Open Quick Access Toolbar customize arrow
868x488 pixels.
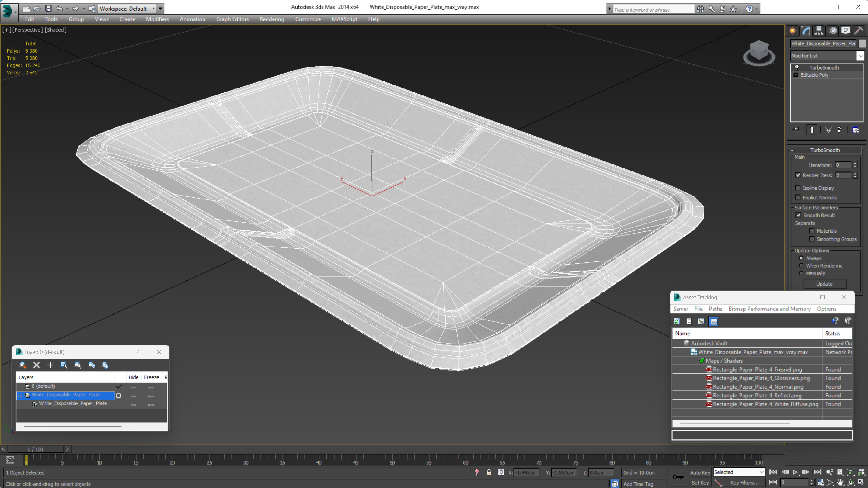[x=160, y=9]
